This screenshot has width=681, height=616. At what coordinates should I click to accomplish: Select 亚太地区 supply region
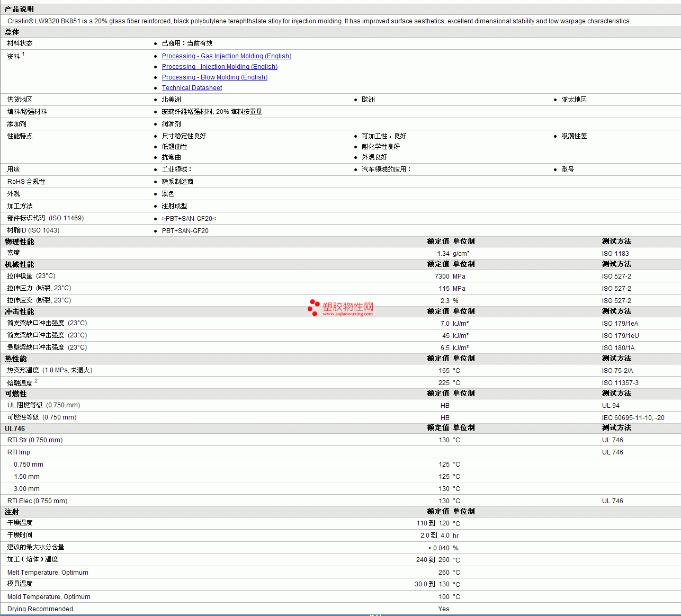[574, 100]
